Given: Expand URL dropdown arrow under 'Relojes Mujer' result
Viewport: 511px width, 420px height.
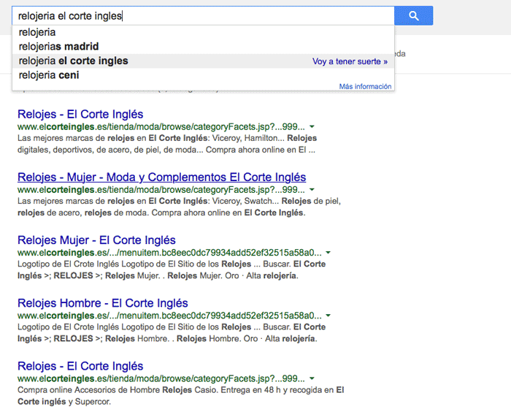Looking at the screenshot, I should click(x=328, y=253).
